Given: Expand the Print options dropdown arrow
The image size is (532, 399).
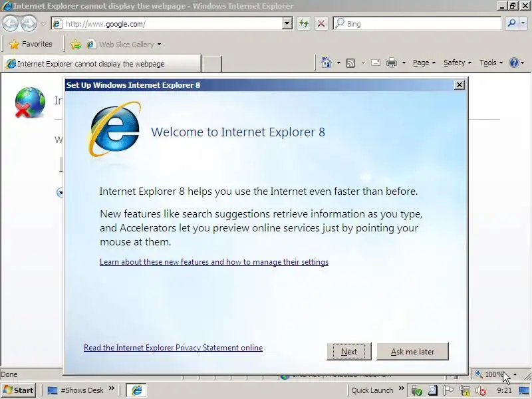Looking at the screenshot, I should pyautogui.click(x=404, y=63).
